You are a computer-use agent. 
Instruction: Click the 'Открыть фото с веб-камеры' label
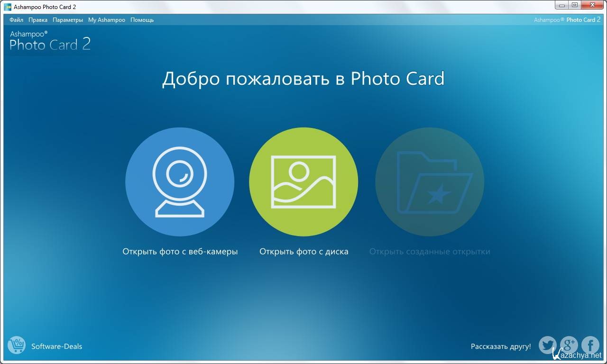point(180,252)
